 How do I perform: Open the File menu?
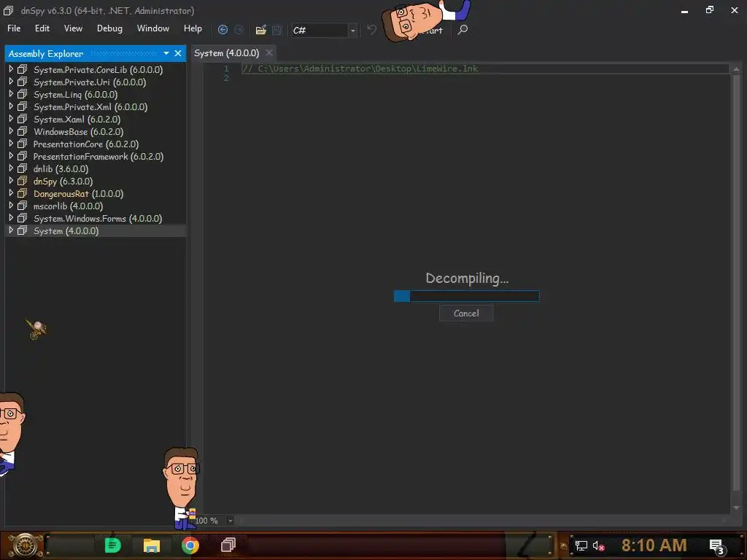pyautogui.click(x=14, y=28)
